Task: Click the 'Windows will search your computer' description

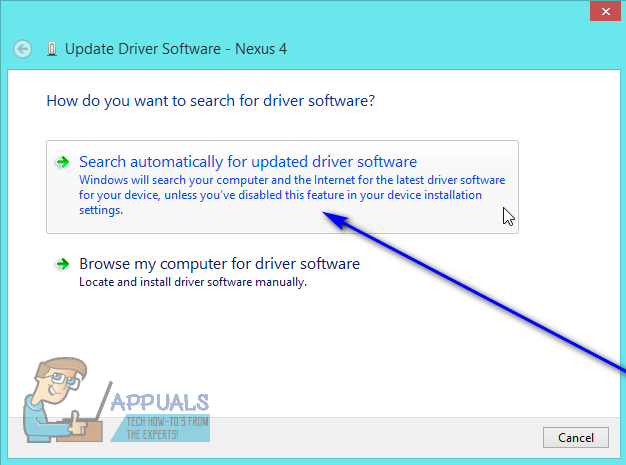Action: point(292,195)
